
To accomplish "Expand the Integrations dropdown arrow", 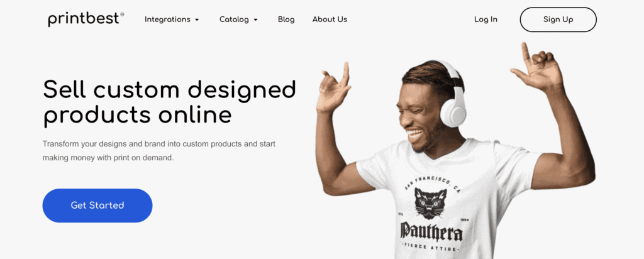I will pyautogui.click(x=197, y=19).
